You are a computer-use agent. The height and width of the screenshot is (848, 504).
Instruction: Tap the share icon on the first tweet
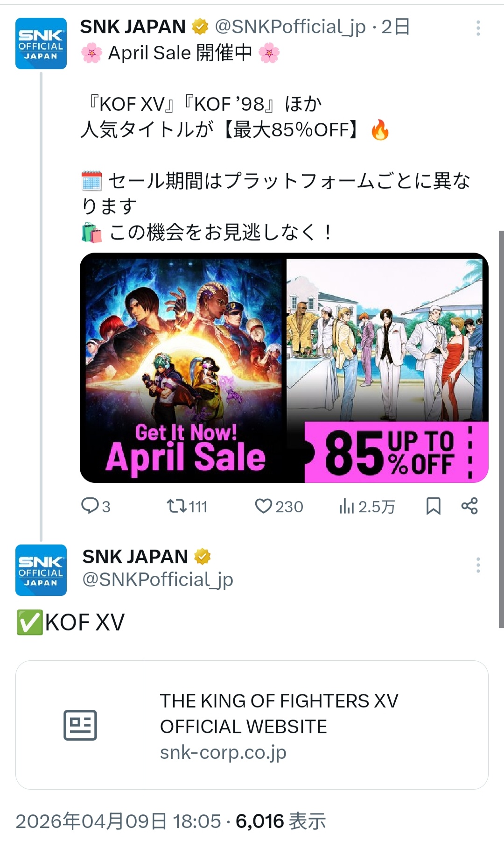[x=469, y=506]
